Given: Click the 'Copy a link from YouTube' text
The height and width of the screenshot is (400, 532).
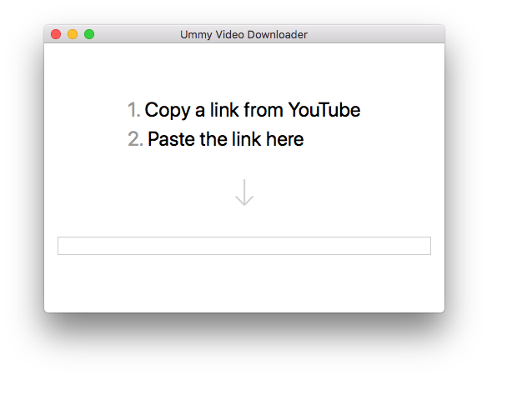Looking at the screenshot, I should point(253,110).
